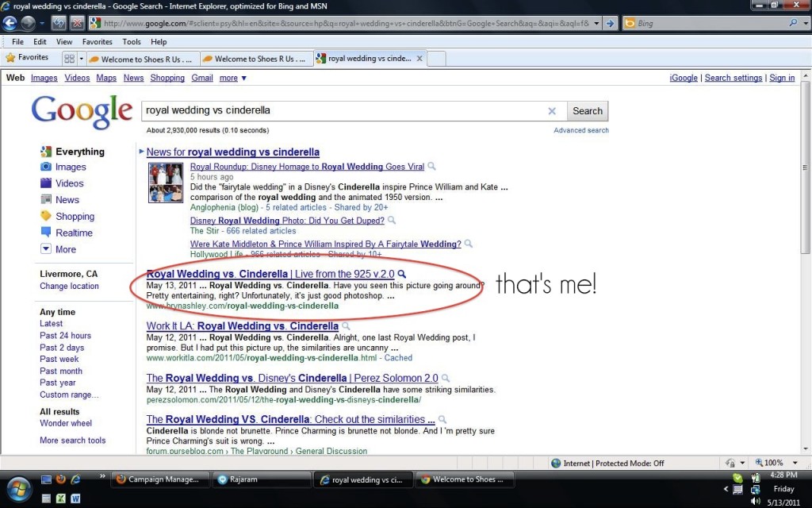Launch Word from quick launch
Viewport: 812px width, 508px height.
(75, 498)
